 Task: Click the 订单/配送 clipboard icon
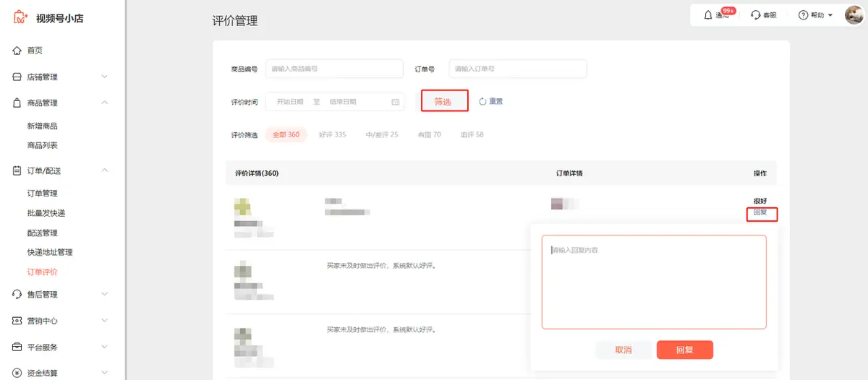(x=17, y=170)
